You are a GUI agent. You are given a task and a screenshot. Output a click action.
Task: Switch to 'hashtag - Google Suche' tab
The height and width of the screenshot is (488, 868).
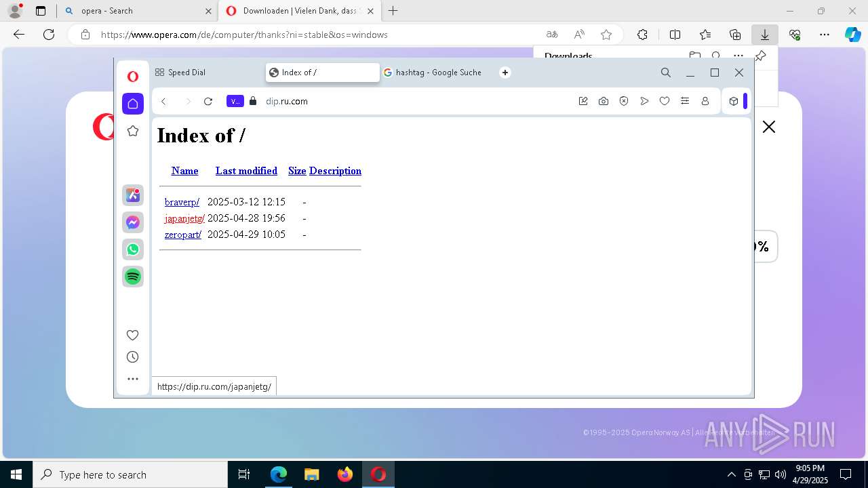coord(437,73)
